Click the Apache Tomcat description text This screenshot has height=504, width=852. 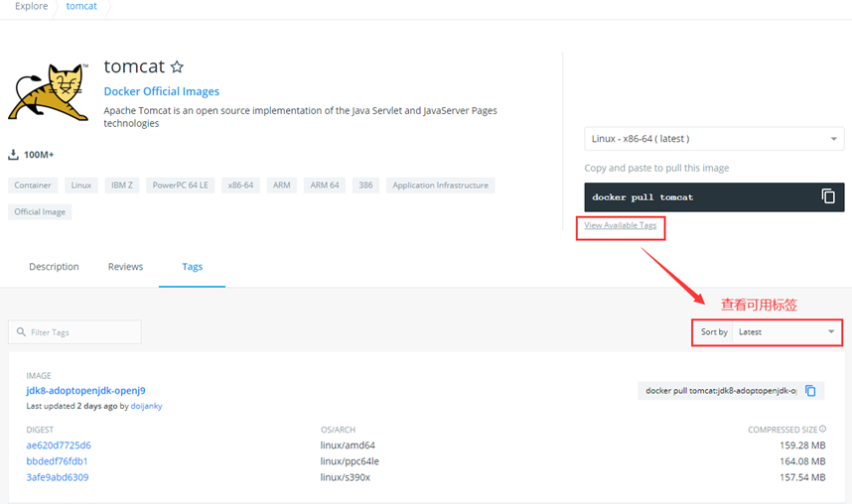click(x=301, y=117)
